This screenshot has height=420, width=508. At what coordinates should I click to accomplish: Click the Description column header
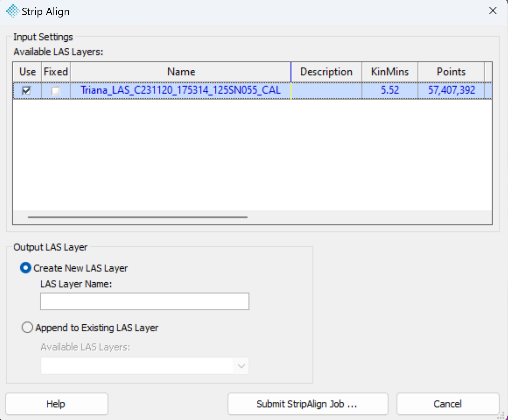[326, 72]
